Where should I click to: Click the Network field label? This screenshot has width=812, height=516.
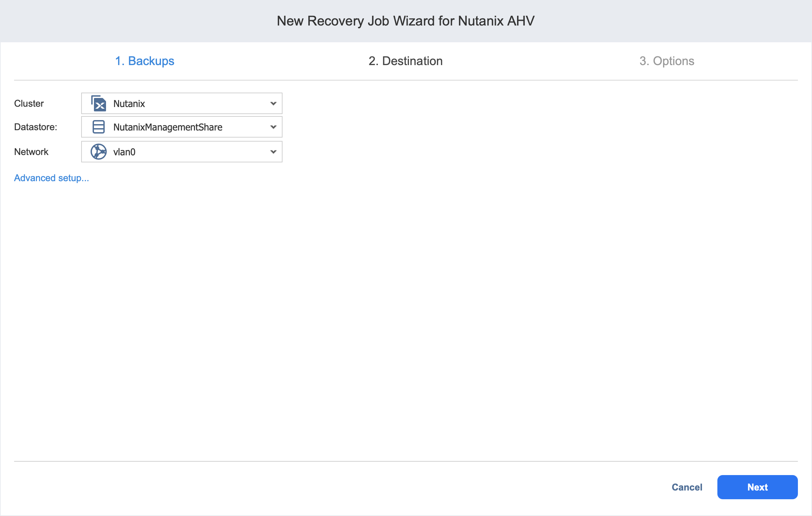tap(31, 152)
